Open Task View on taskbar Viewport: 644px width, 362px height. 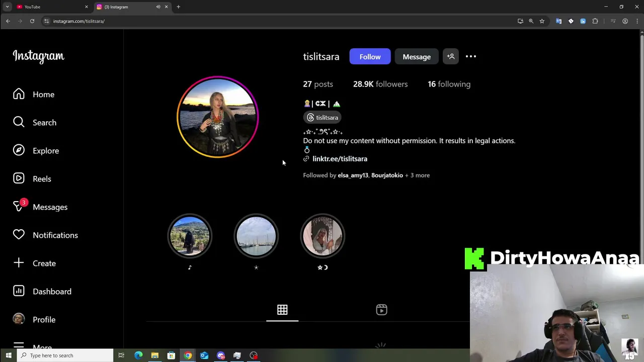(x=121, y=355)
